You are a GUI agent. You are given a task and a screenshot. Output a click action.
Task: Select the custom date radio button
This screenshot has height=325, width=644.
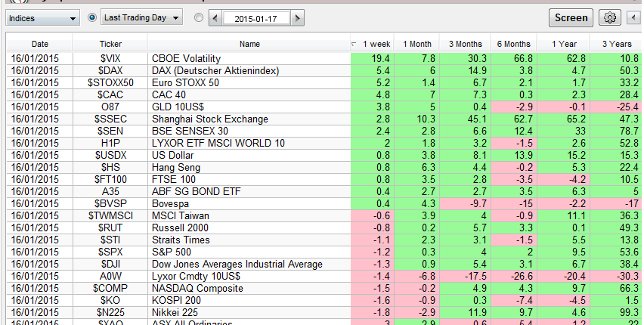pyautogui.click(x=198, y=17)
